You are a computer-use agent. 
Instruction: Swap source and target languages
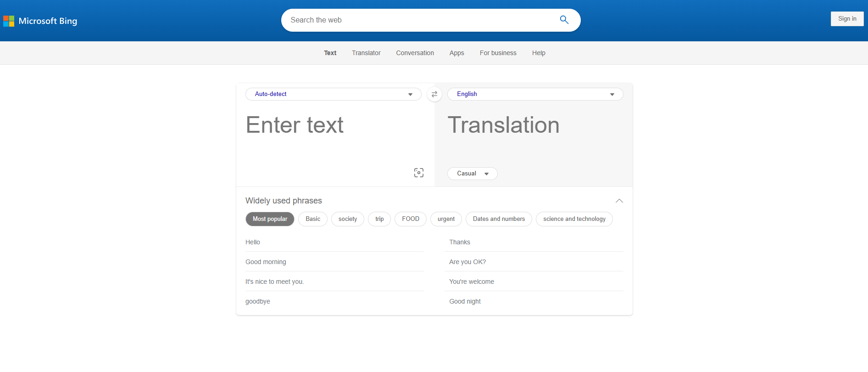434,94
